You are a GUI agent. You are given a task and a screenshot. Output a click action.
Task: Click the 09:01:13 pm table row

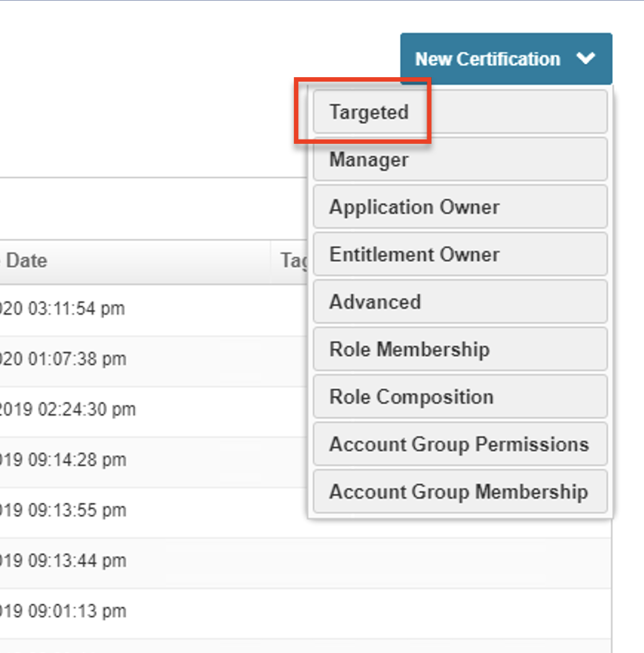click(63, 611)
